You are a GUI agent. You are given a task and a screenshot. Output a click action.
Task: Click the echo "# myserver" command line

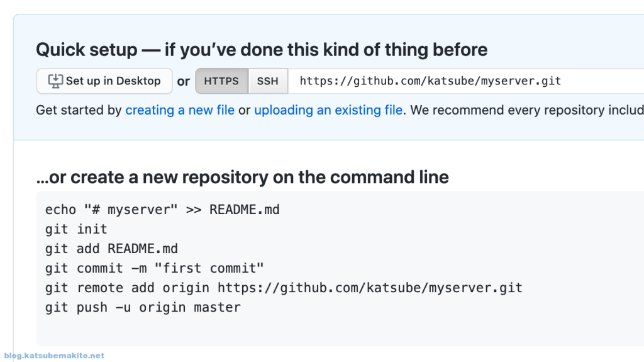[162, 210]
